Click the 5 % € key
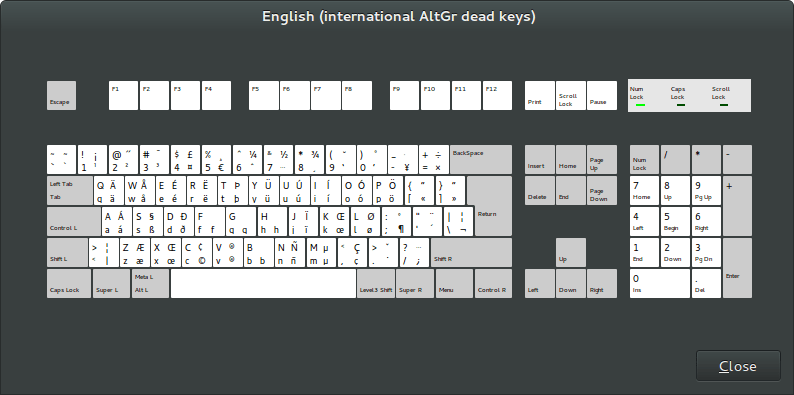 tap(217, 160)
